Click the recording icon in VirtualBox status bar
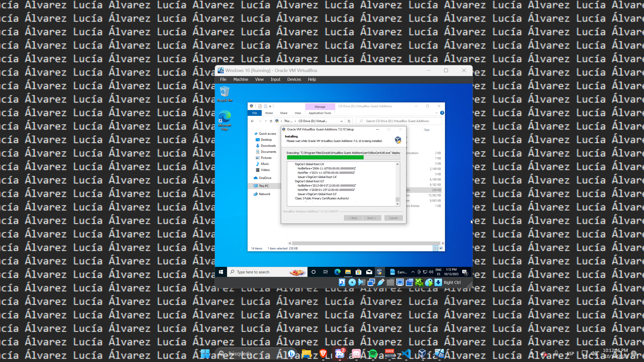Screen dimensions: 644x362 [x=409, y=282]
